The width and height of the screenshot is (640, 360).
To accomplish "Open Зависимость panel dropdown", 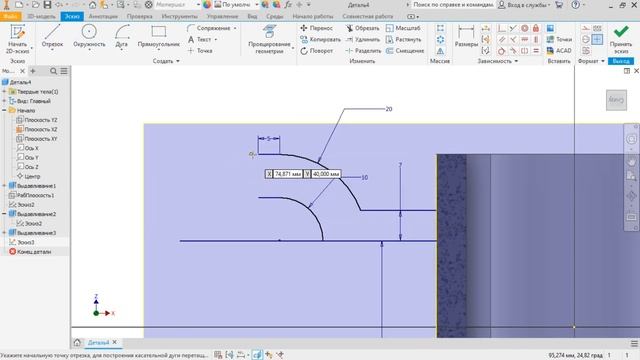I will tap(498, 61).
